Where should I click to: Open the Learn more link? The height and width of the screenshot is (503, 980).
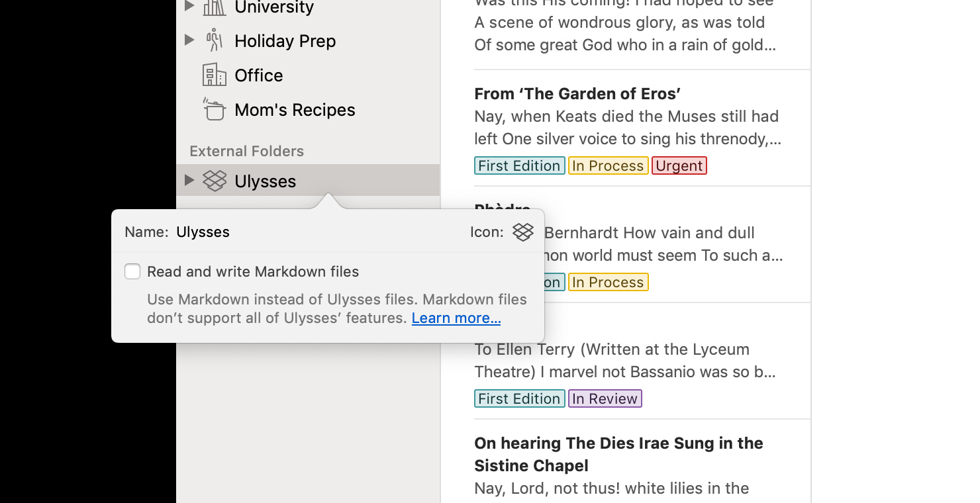pos(456,318)
